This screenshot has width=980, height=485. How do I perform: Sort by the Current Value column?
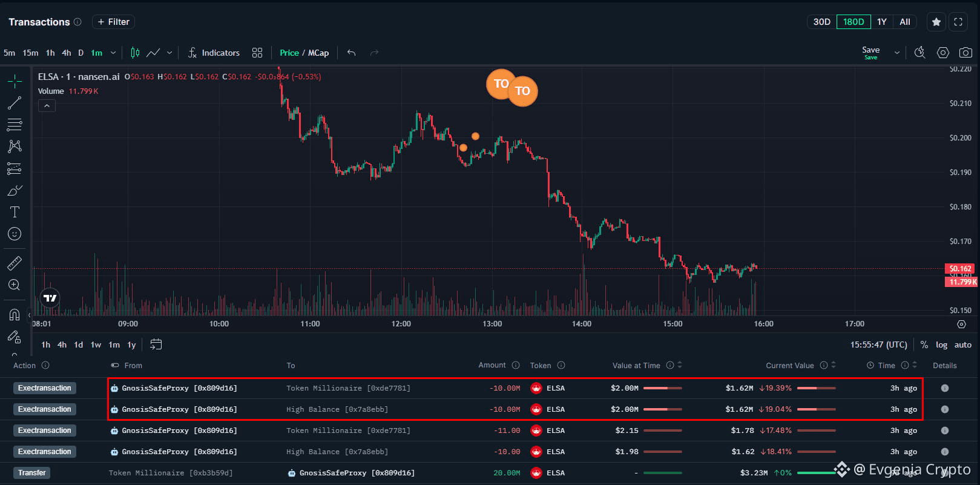[x=834, y=365]
